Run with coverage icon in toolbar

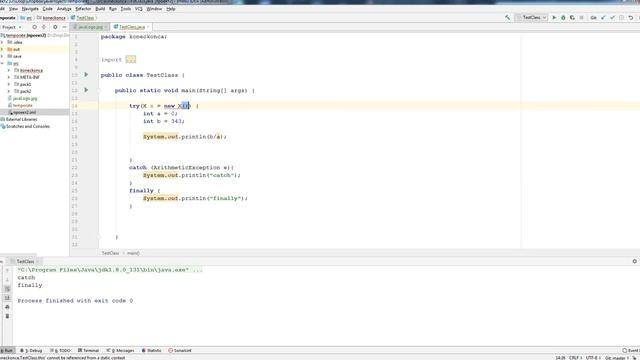(x=572, y=18)
